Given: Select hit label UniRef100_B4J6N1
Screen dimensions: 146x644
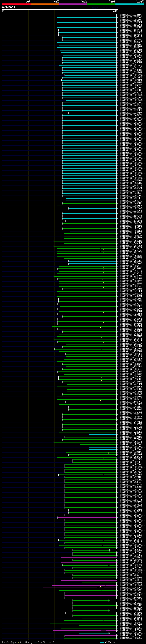Looking at the screenshot, I should [131, 70].
